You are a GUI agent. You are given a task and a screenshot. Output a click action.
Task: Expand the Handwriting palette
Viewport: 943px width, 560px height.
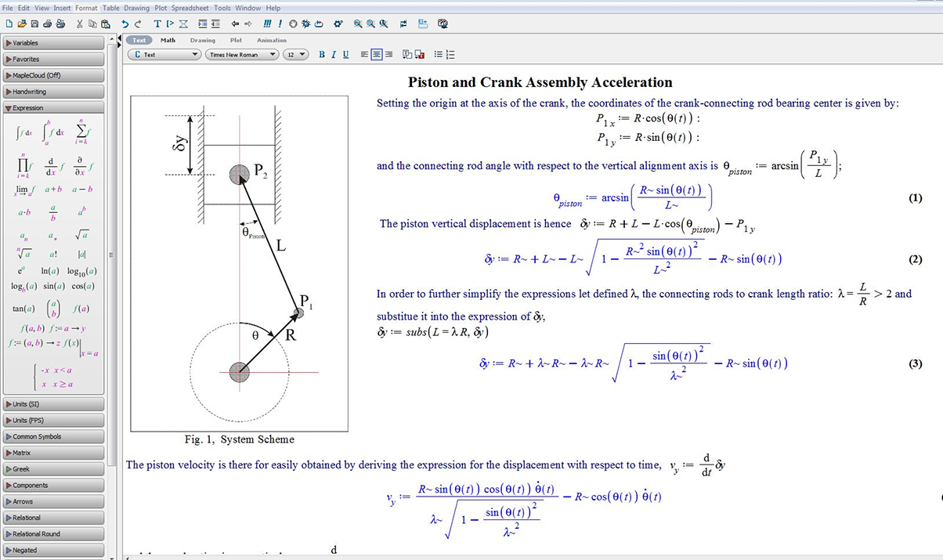[53, 92]
